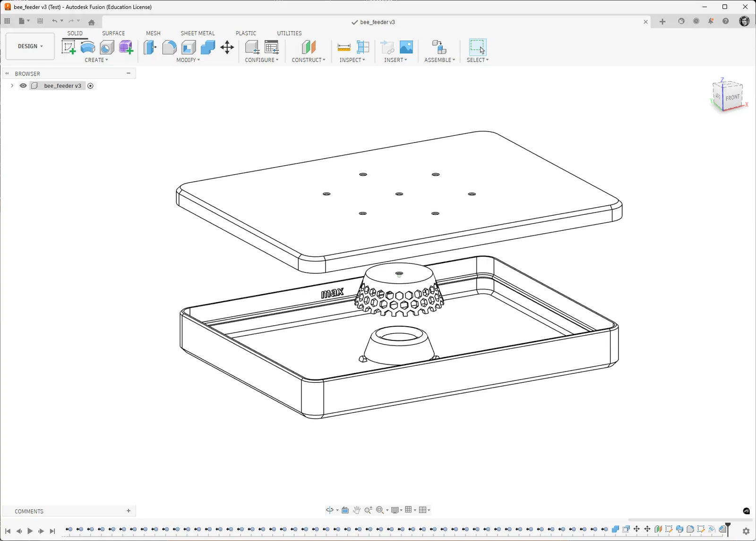Open the INSERT dropdown menu
Image resolution: width=756 pixels, height=541 pixels.
(x=395, y=60)
